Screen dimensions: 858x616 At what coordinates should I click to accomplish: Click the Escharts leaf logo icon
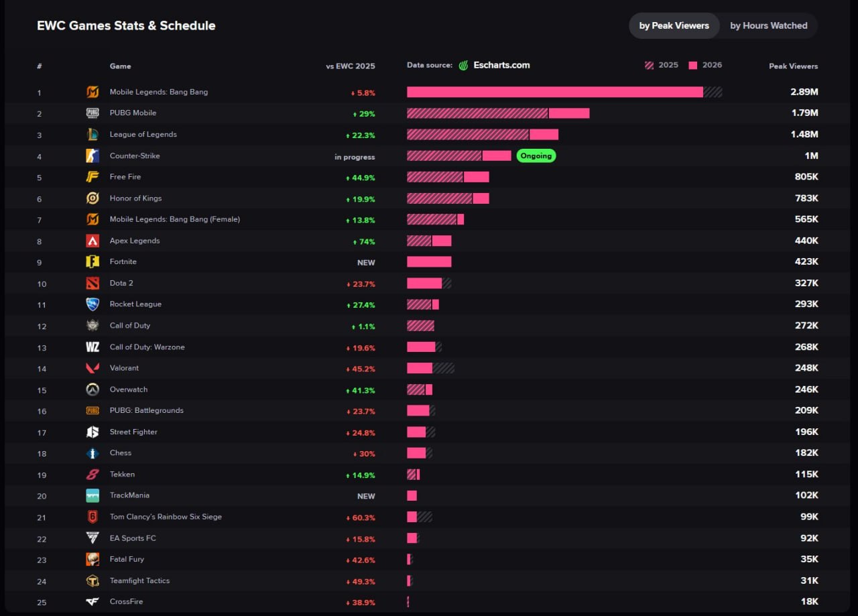(x=463, y=66)
